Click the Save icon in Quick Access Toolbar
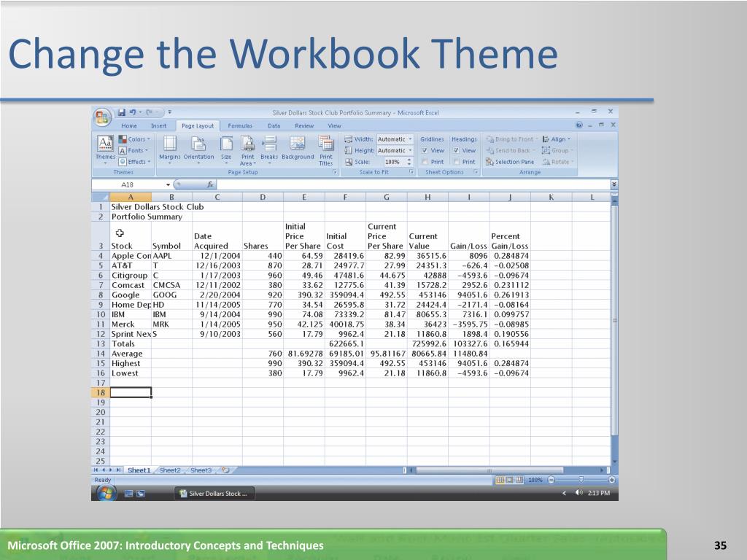The width and height of the screenshot is (747, 560). 122,112
